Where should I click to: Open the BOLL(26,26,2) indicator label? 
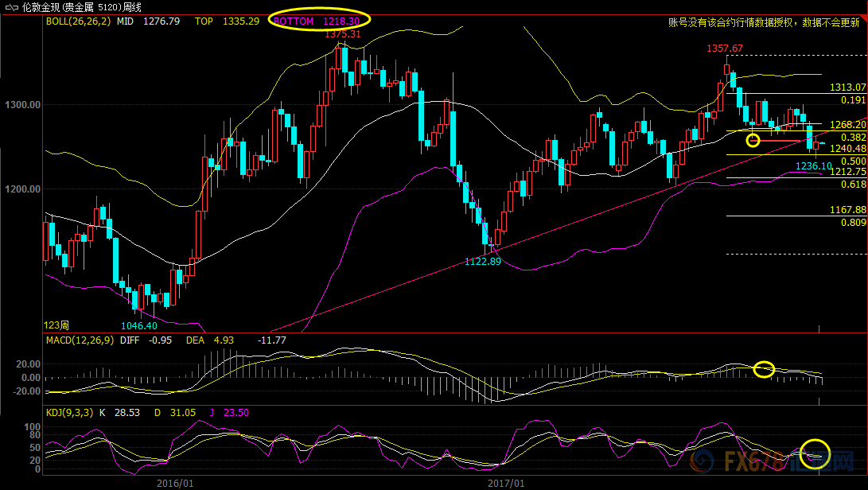click(x=78, y=21)
